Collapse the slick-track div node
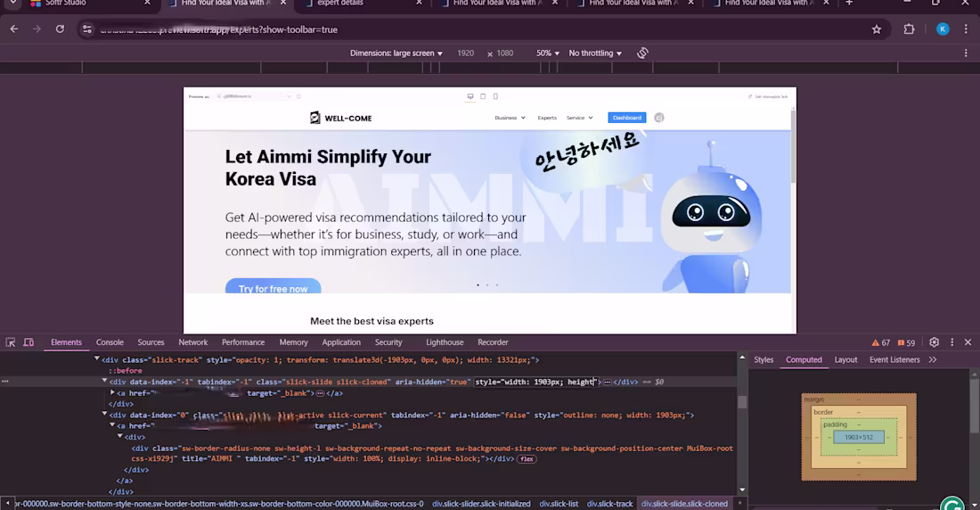 [97, 359]
